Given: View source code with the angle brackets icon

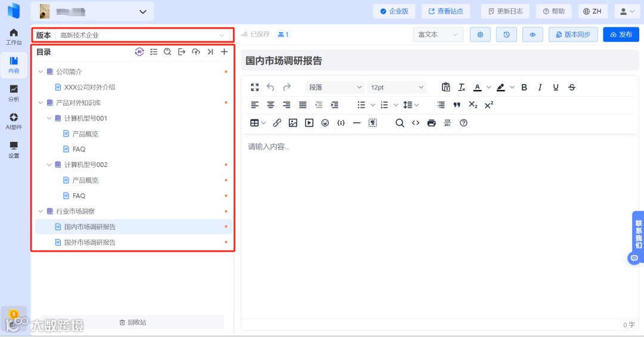Looking at the screenshot, I should coord(416,123).
